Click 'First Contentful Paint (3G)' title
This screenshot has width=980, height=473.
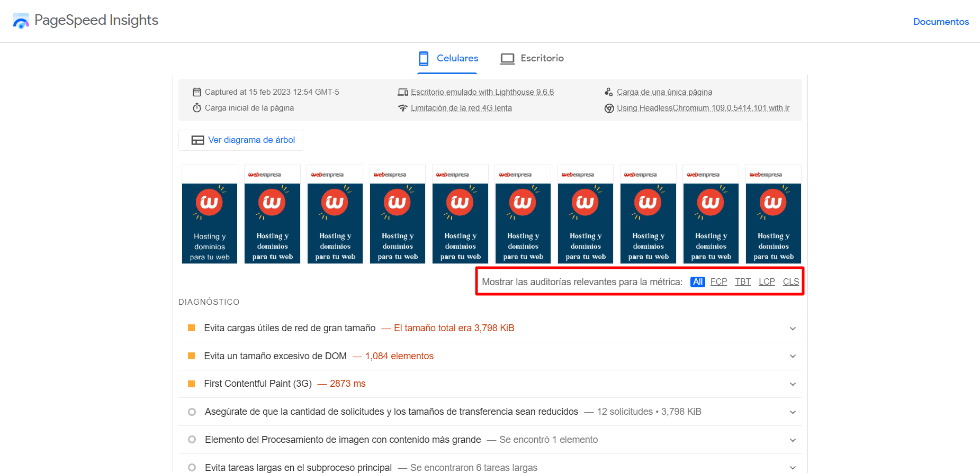pos(258,384)
